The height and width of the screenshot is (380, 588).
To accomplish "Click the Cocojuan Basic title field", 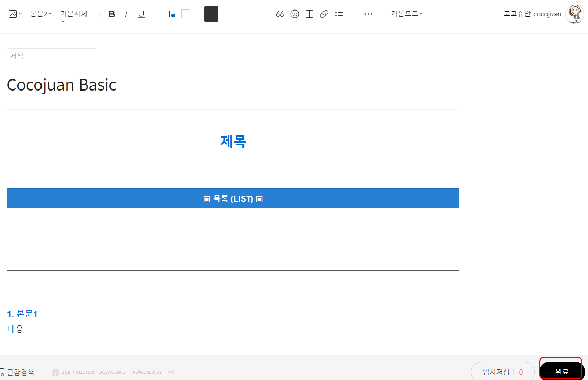I will tap(62, 85).
